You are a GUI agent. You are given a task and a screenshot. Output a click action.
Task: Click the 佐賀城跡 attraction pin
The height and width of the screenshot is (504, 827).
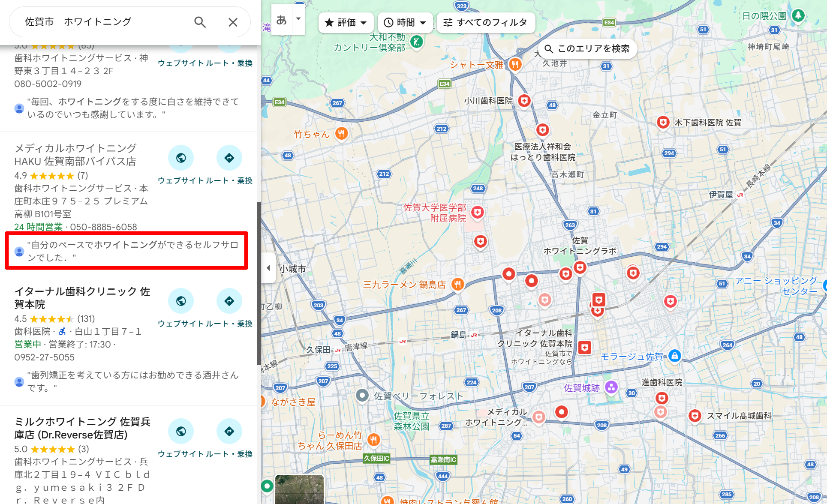click(x=611, y=387)
